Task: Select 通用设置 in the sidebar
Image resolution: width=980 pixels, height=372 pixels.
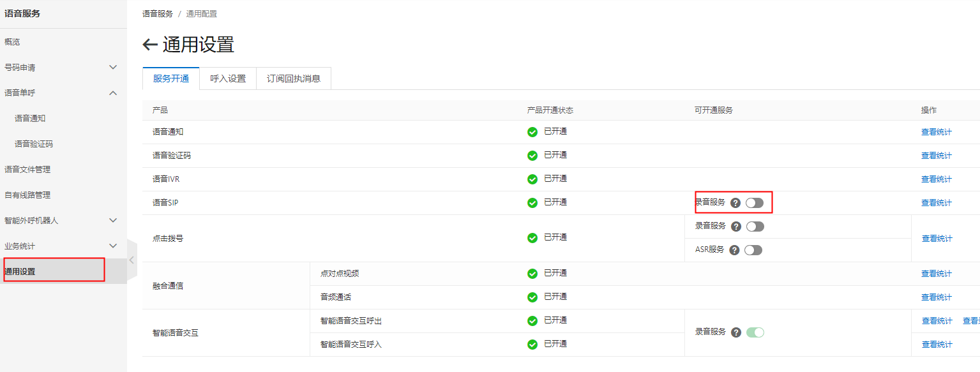Action: coord(63,271)
